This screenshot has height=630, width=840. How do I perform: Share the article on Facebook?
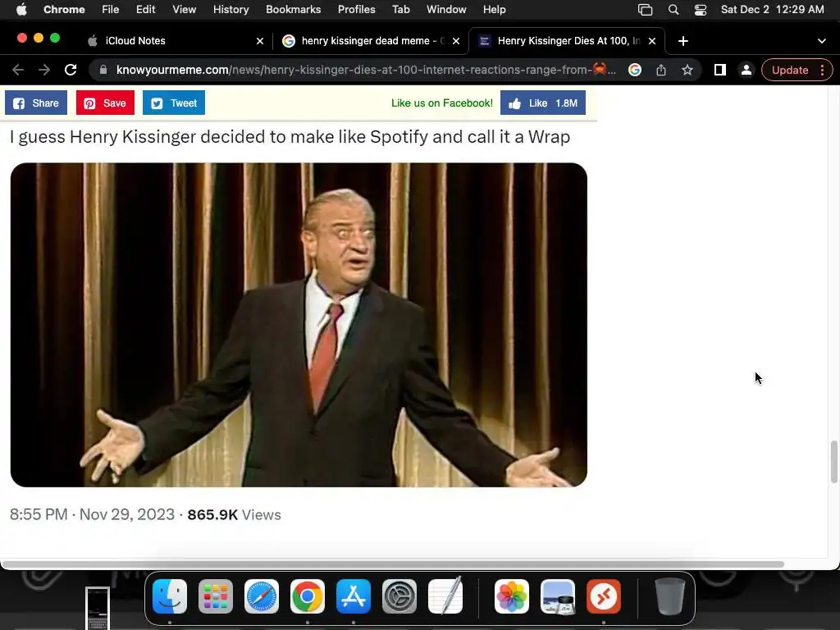(36, 103)
